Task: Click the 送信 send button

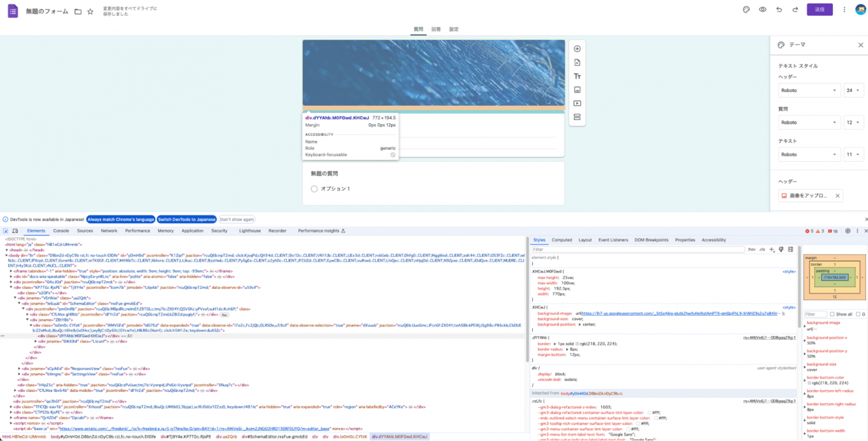Action: pyautogui.click(x=819, y=10)
